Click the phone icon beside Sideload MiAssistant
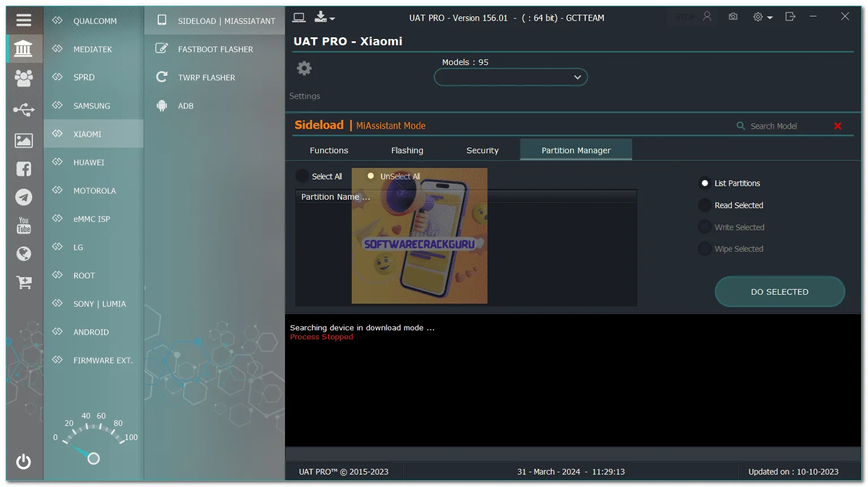This screenshot has height=487, width=868. 162,20
